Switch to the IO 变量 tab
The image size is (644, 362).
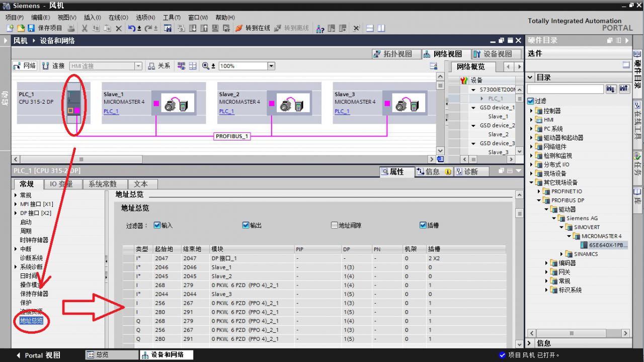tap(61, 184)
